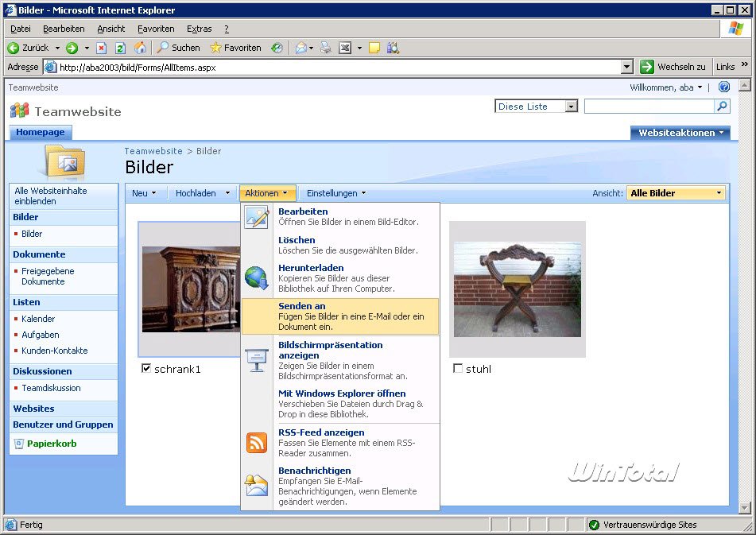This screenshot has width=756, height=535.
Task: Open the Einstellungen toolbar menu
Action: point(336,193)
